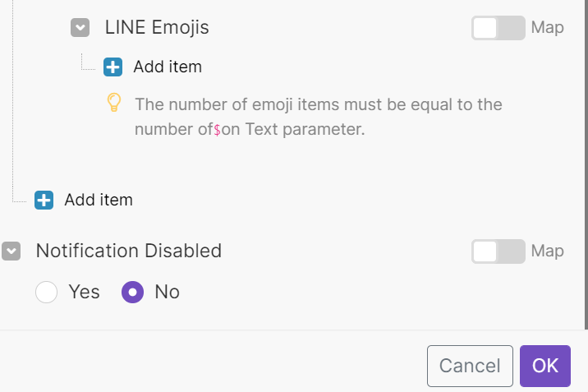Image resolution: width=588 pixels, height=392 pixels.
Task: Click the pink dollar sign in the hint
Action: tap(217, 130)
